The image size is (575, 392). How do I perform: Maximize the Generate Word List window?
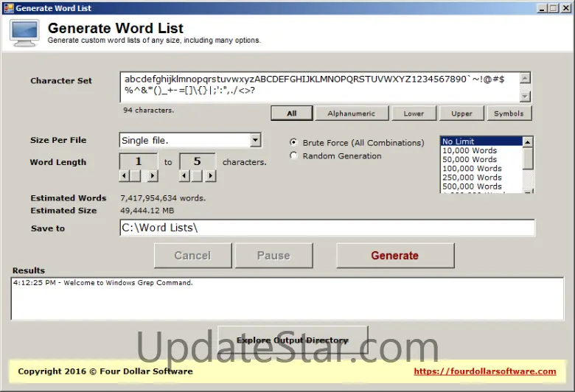[x=554, y=8]
